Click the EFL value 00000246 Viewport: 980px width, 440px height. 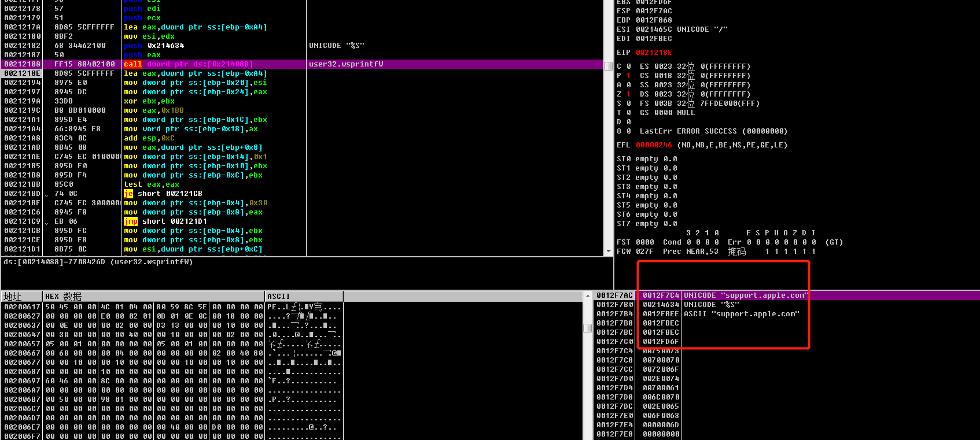click(654, 145)
